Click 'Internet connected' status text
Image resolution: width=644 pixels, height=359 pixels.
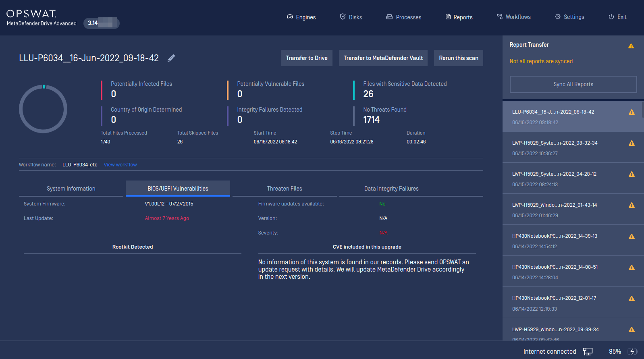pyautogui.click(x=550, y=352)
